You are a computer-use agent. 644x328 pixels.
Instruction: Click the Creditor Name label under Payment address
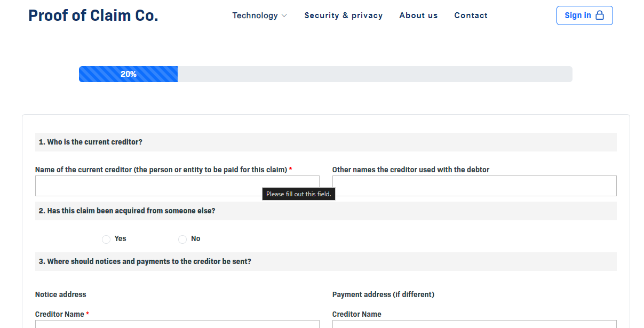(x=356, y=314)
